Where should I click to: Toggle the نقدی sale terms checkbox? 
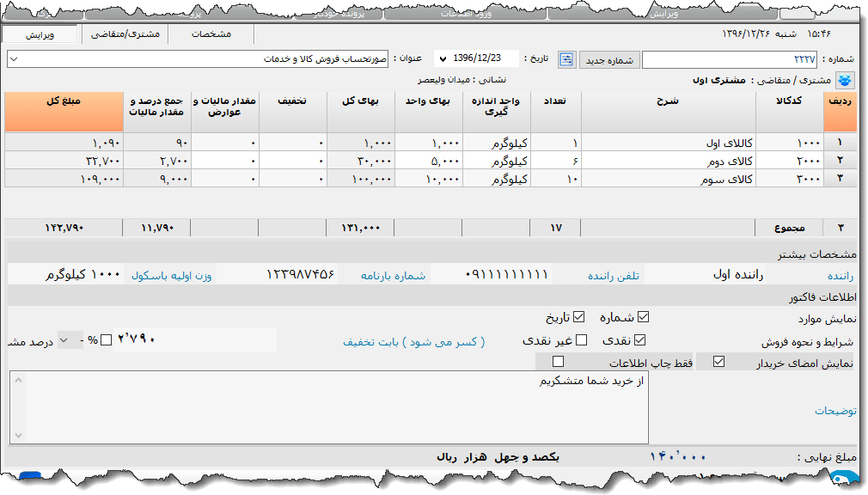click(639, 339)
